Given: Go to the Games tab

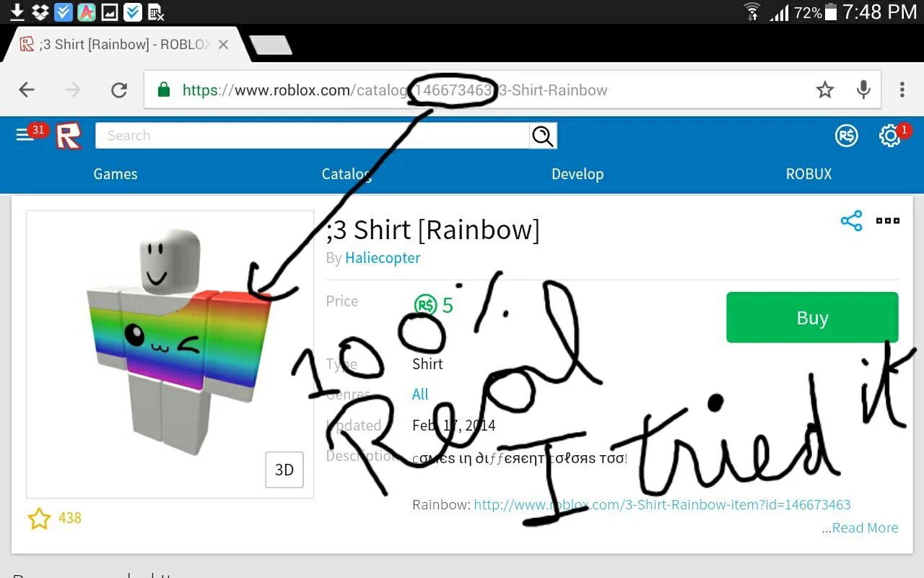Looking at the screenshot, I should (x=115, y=174).
